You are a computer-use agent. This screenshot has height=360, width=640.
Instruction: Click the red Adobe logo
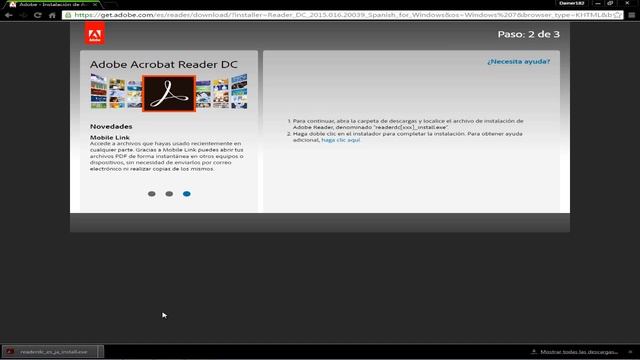pos(95,33)
